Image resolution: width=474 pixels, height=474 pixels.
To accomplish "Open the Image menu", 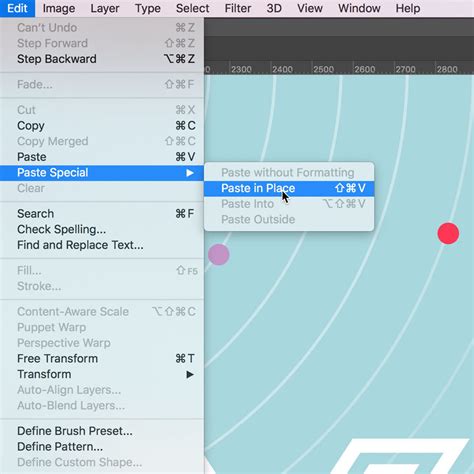I will point(59,8).
